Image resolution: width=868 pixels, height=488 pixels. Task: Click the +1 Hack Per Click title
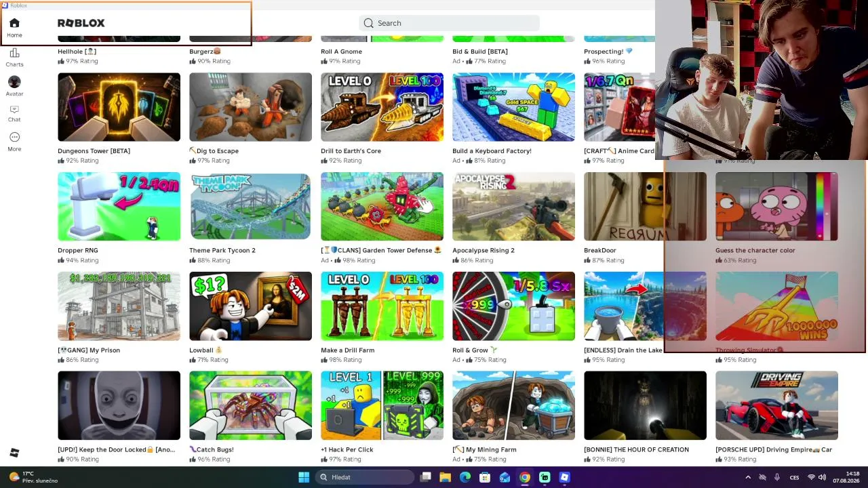(x=347, y=449)
